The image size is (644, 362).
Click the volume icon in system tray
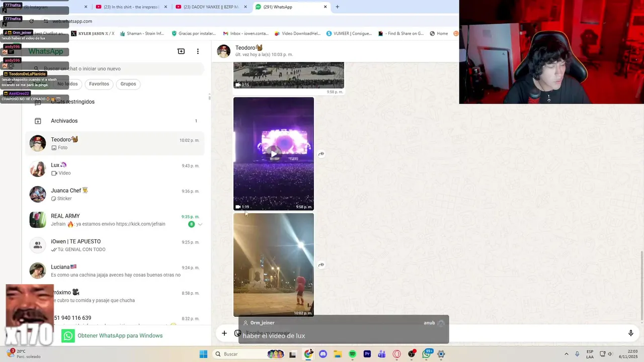click(610, 354)
